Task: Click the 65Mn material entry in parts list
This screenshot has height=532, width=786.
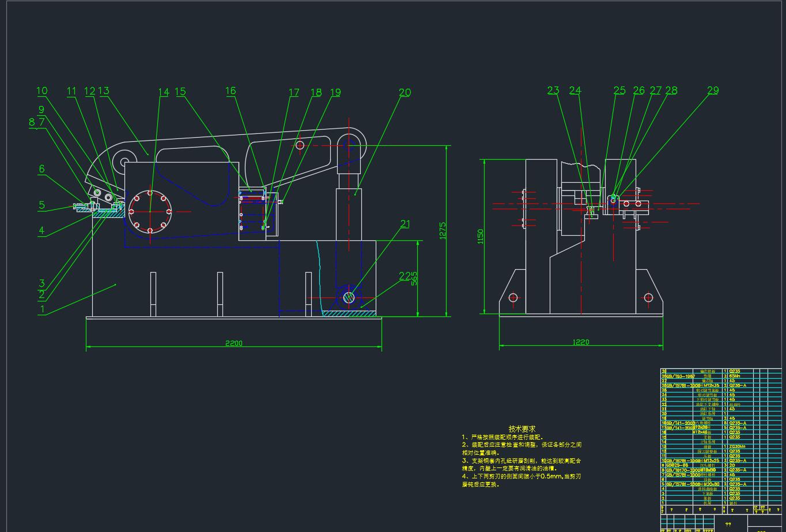Action: tap(735, 376)
